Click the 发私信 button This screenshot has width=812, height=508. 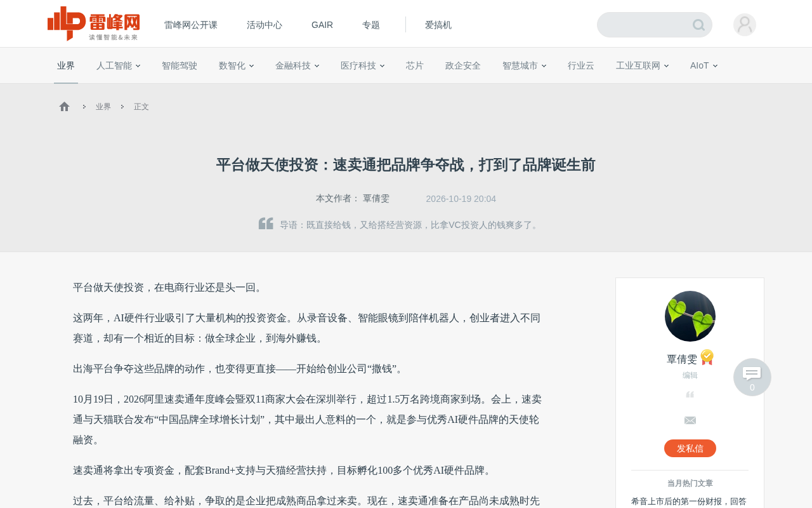690,448
